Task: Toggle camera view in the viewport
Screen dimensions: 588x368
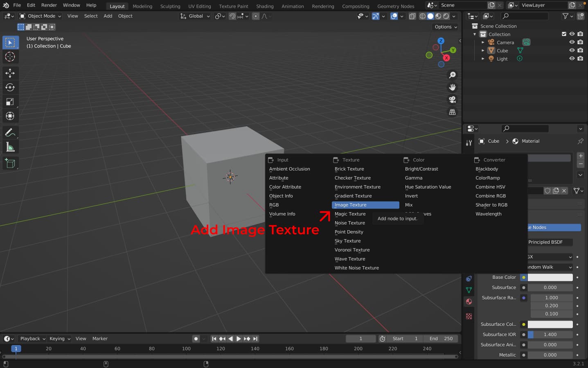Action: coord(452,100)
